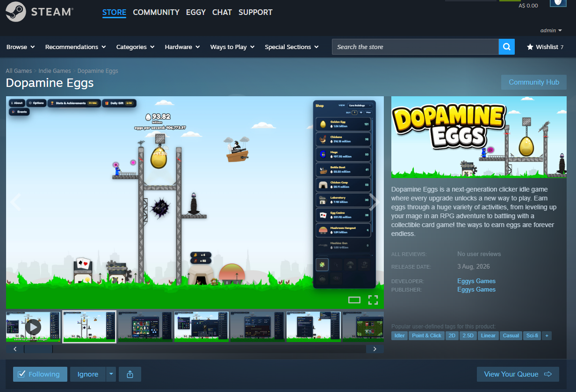This screenshot has width=576, height=392.
Task: Click the Wishlist star icon
Action: (530, 47)
